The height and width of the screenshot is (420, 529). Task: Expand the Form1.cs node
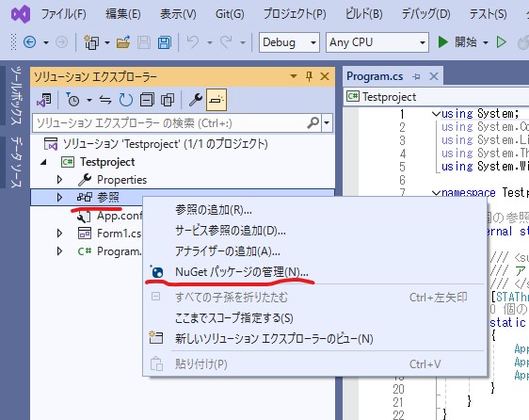coord(59,233)
